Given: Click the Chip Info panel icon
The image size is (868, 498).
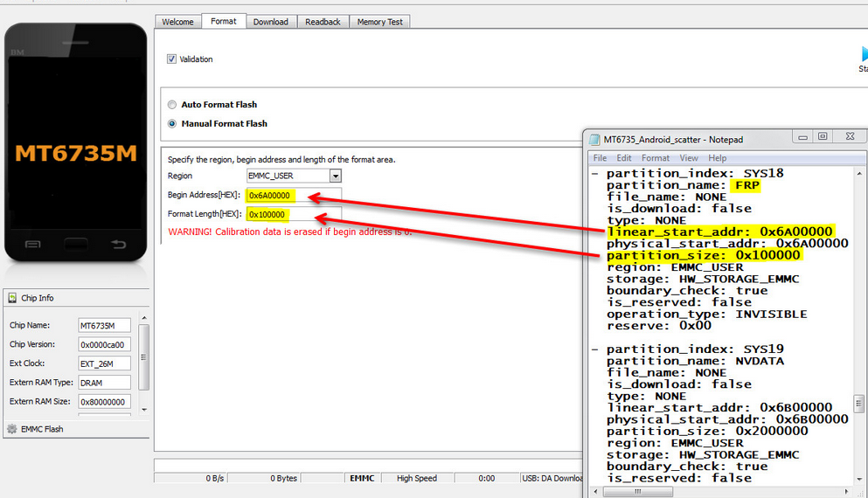Looking at the screenshot, I should (x=12, y=298).
